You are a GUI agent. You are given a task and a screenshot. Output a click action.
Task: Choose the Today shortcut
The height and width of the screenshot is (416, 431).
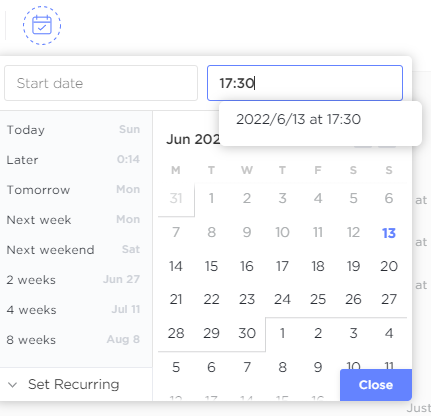pyautogui.click(x=73, y=130)
